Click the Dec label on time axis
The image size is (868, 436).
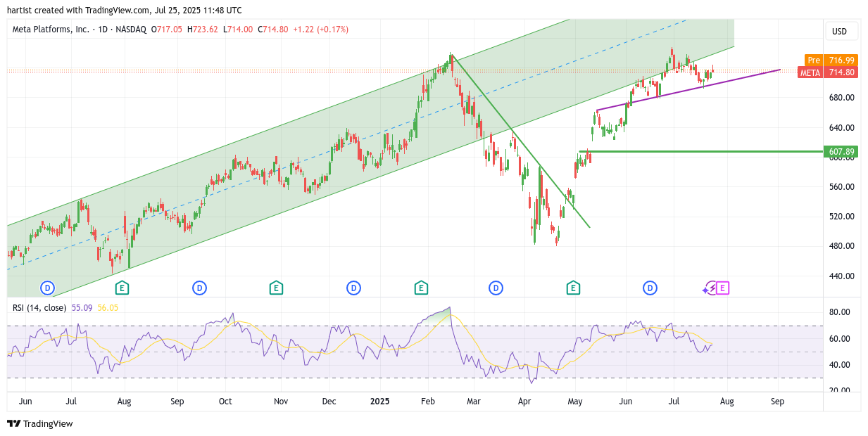[x=329, y=402]
